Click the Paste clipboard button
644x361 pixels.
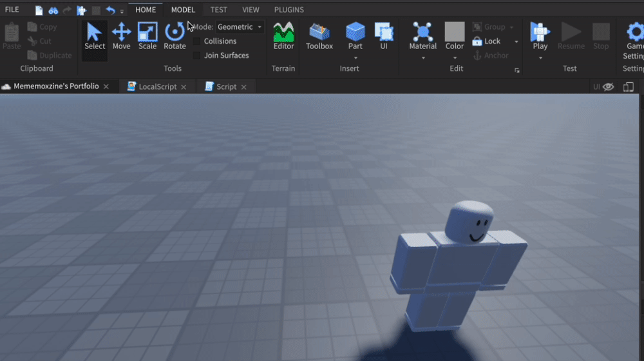coord(12,37)
